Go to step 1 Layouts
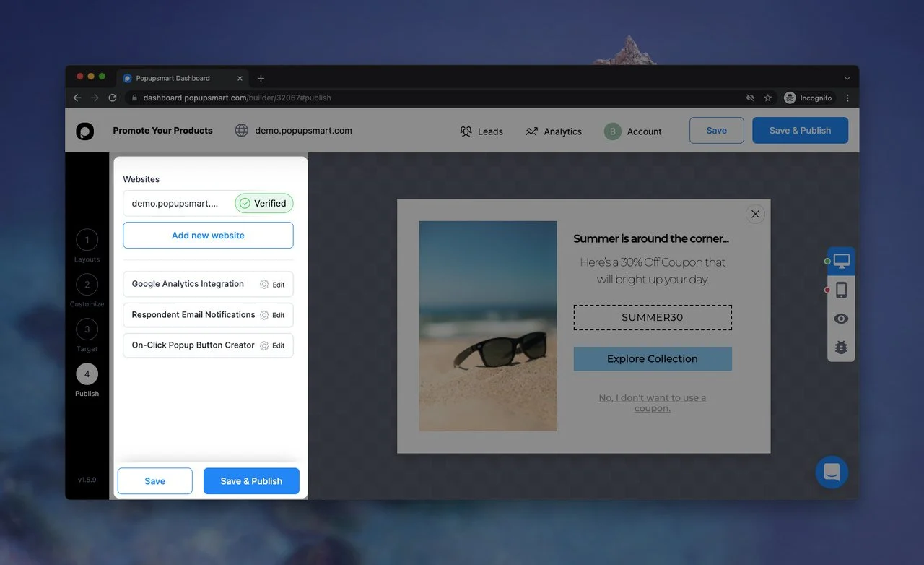This screenshot has width=924, height=565. tap(87, 240)
